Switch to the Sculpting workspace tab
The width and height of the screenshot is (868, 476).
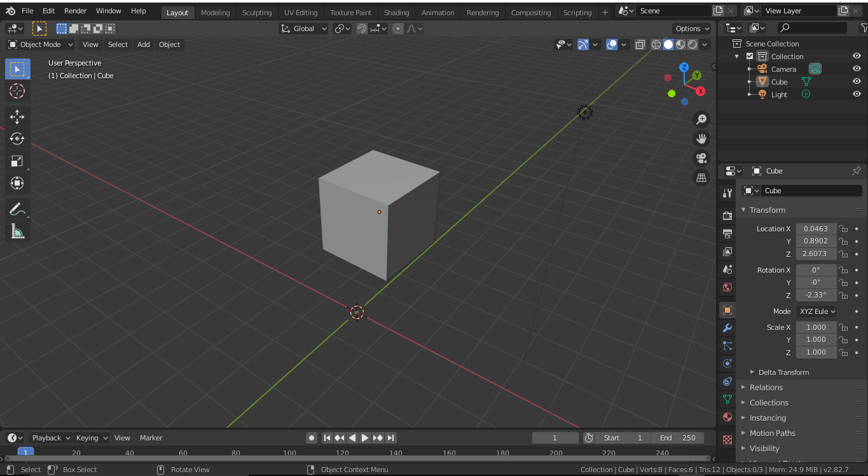[x=257, y=12]
